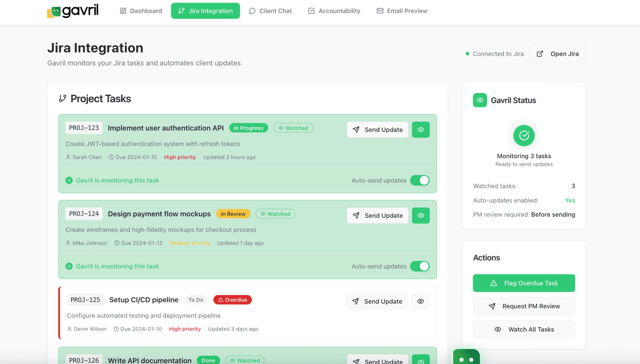
Task: Watch PROJ-125 with the eye icon
Action: tap(420, 301)
